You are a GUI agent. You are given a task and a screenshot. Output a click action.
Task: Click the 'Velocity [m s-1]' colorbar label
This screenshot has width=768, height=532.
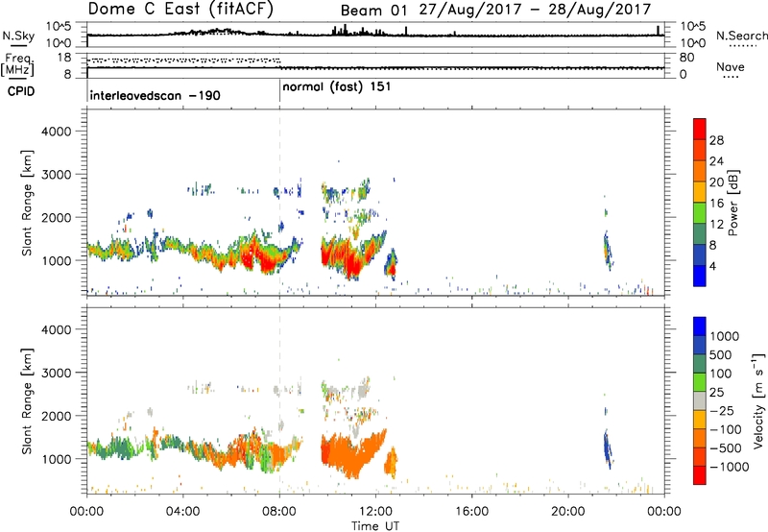click(758, 400)
